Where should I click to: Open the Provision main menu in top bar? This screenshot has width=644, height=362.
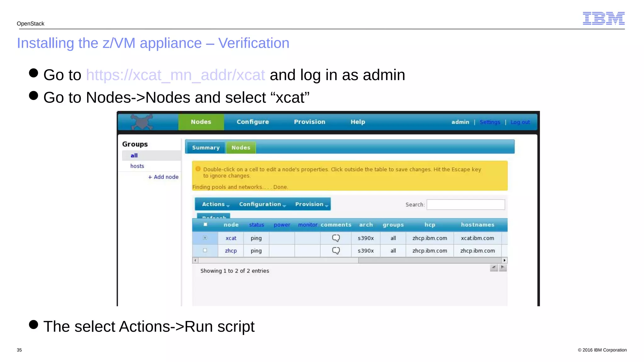[309, 122]
